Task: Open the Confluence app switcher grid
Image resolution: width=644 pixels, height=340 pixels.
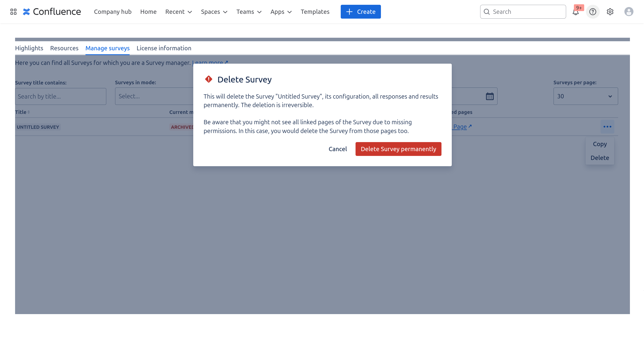Action: tap(14, 12)
